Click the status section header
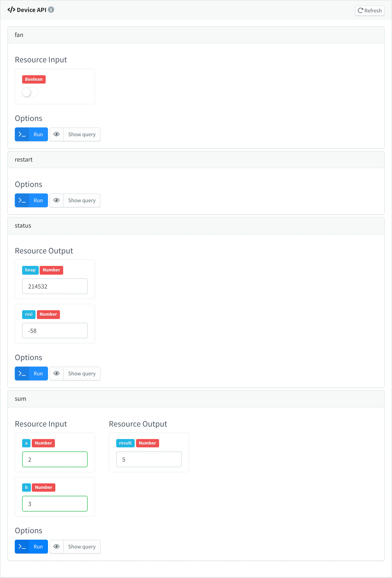This screenshot has width=392, height=578. pos(196,226)
